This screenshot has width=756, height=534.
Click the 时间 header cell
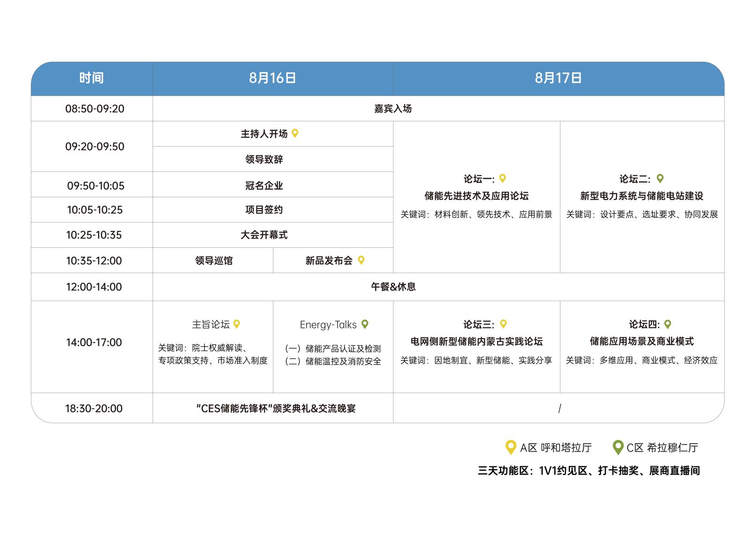click(x=91, y=78)
